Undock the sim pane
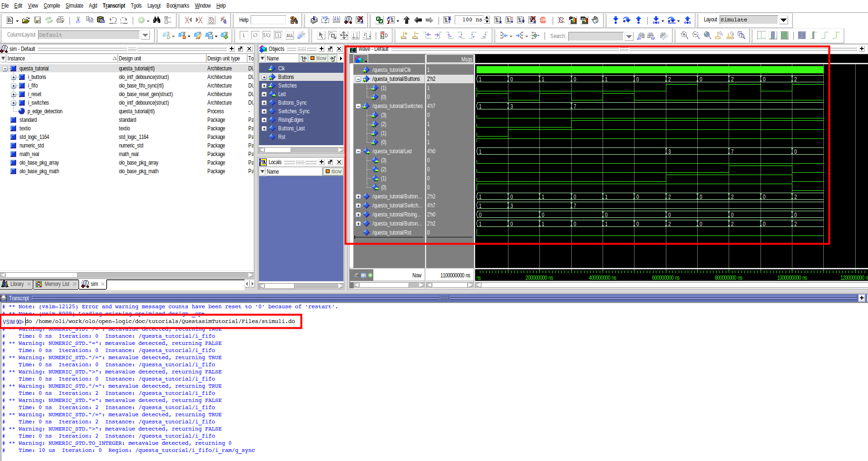This screenshot has width=868, height=461. tap(240, 49)
